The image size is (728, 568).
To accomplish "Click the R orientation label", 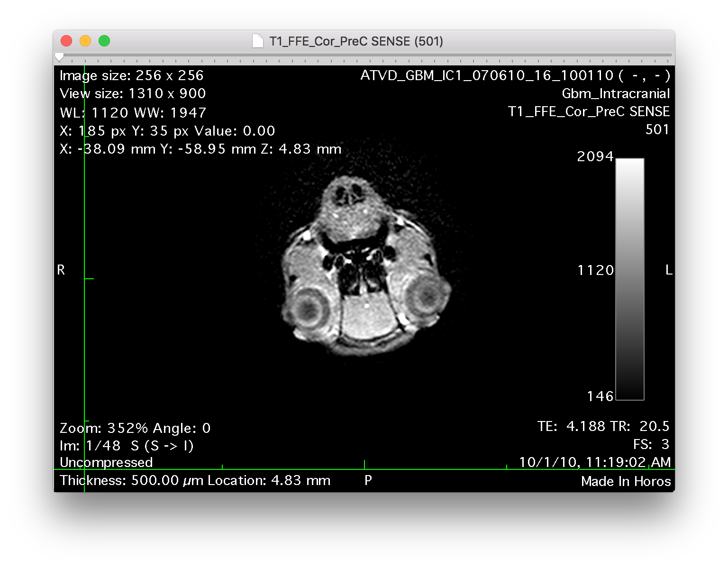I will click(61, 270).
